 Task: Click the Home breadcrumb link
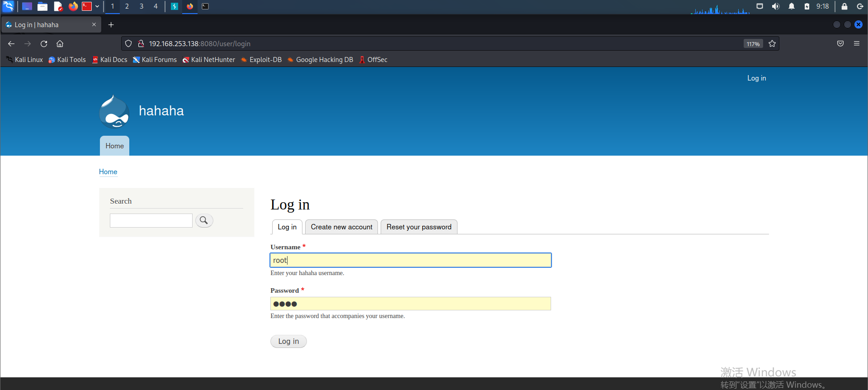[108, 172]
